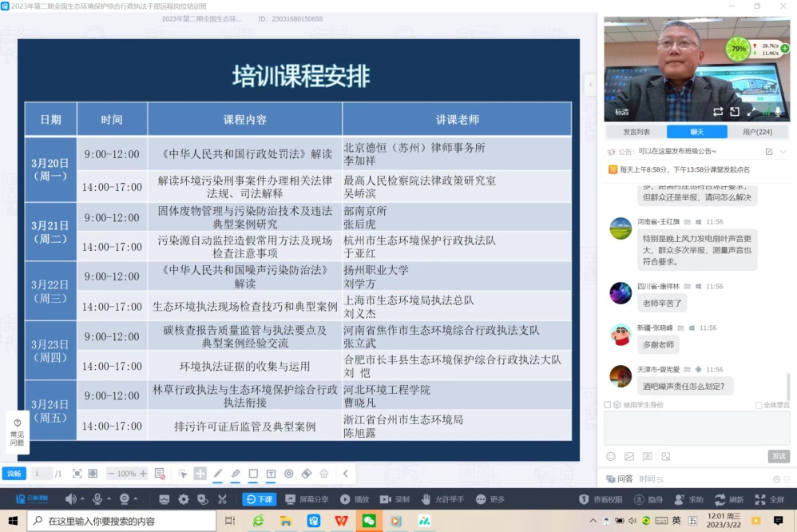This screenshot has width=797, height=532.
Task: Select the eraser tool
Action: pos(306,474)
